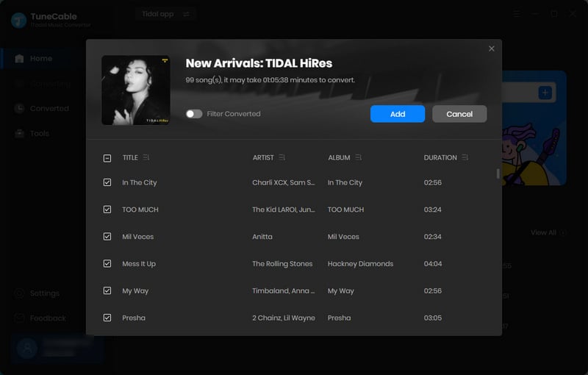Image resolution: width=588 pixels, height=375 pixels.
Task: Click the Settings gear icon
Action: click(x=19, y=293)
